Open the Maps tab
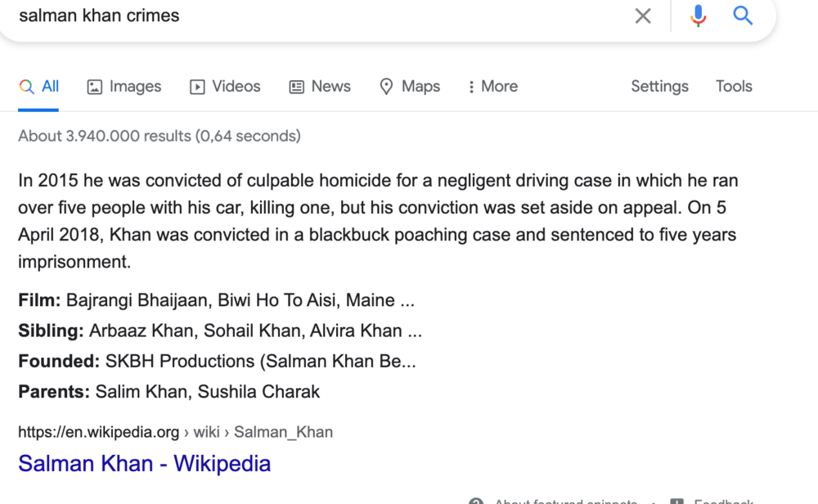Screen dimensions: 818x504 tap(410, 87)
